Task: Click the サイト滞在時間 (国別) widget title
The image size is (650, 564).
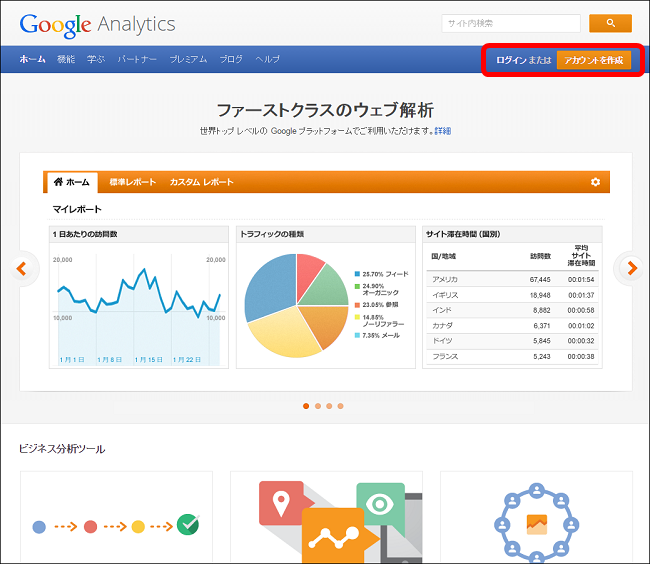Action: [x=463, y=234]
